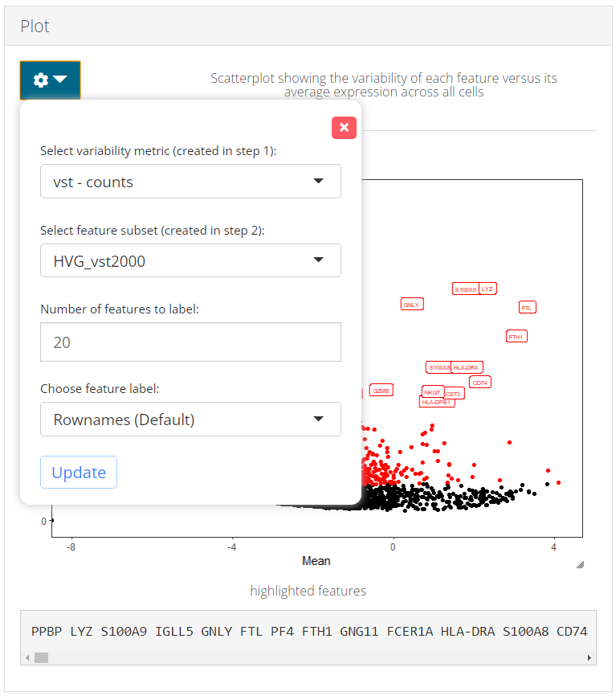
Task: Click the plot resize handle icon
Action: point(580,565)
